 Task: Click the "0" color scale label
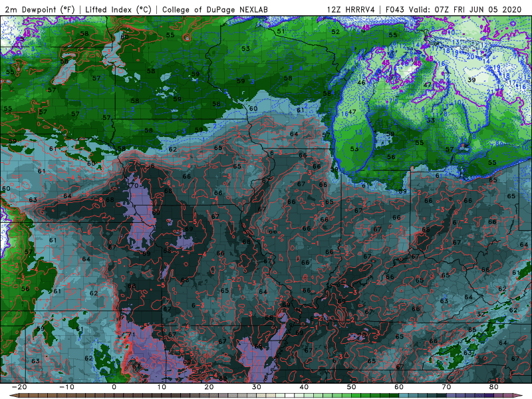tap(114, 387)
